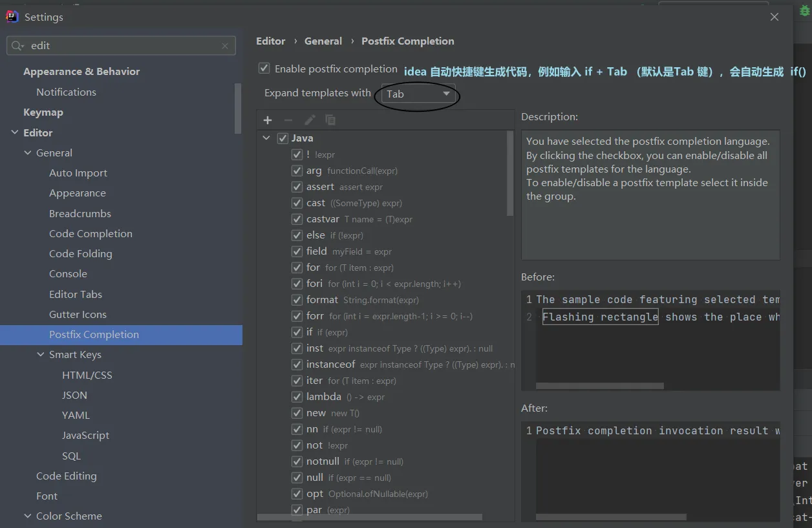Click the Flashing rectangle text in Before preview
Viewport: 812px width, 528px height.
[600, 317]
